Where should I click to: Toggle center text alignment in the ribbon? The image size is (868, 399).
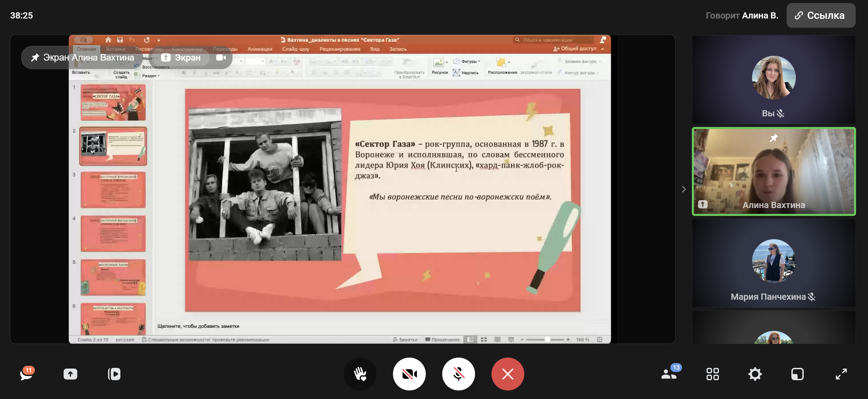[x=325, y=73]
